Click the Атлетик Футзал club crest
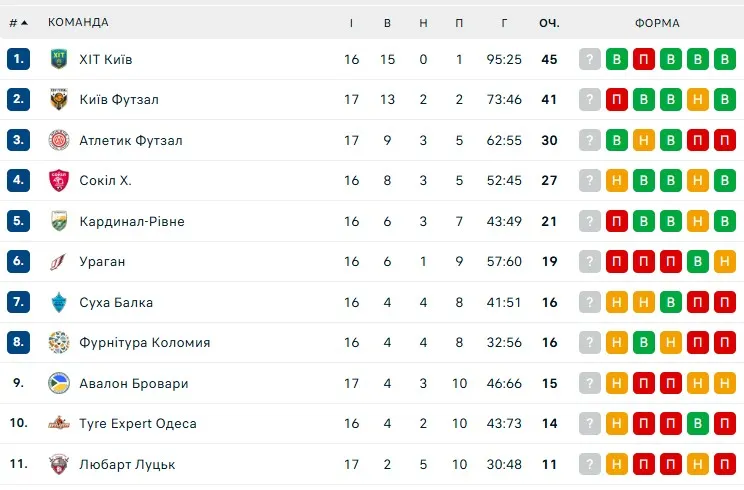Screen dimensions: 744x490 coord(59,140)
